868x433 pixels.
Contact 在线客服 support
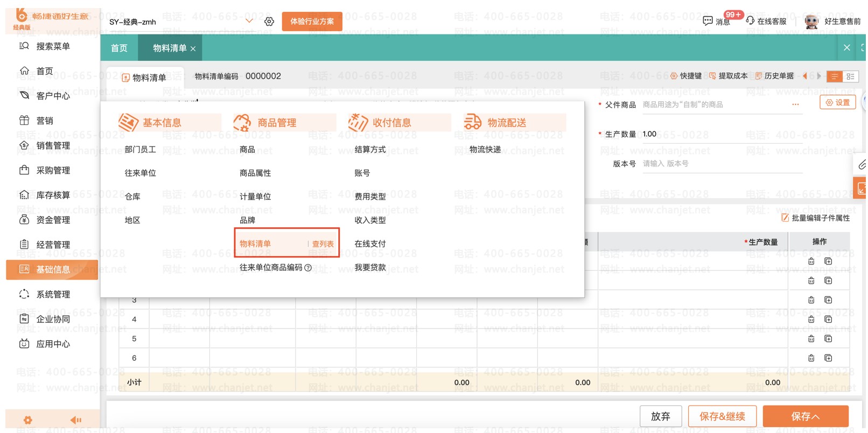pyautogui.click(x=766, y=21)
